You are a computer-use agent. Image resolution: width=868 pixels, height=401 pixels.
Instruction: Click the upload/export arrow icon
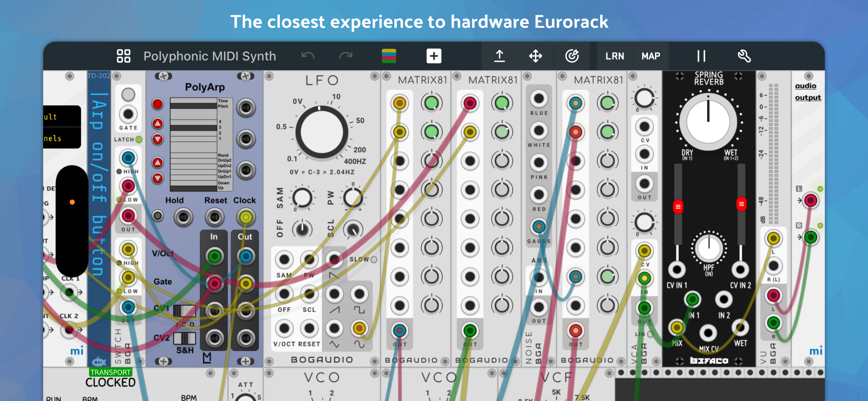[499, 56]
